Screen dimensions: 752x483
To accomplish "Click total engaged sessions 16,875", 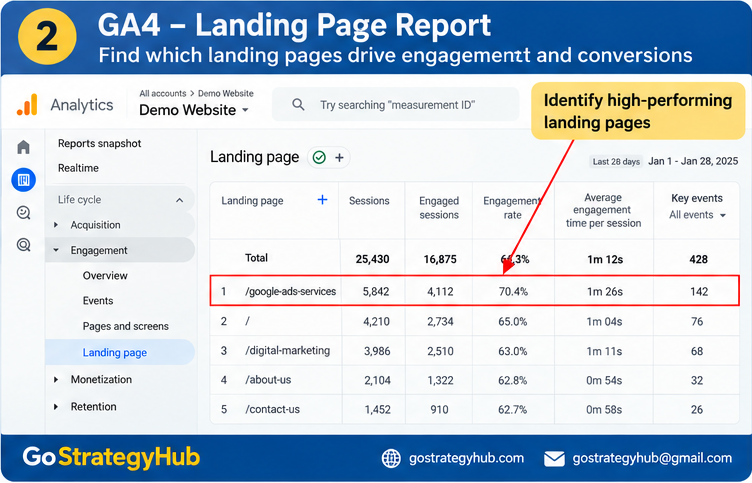I will click(440, 259).
